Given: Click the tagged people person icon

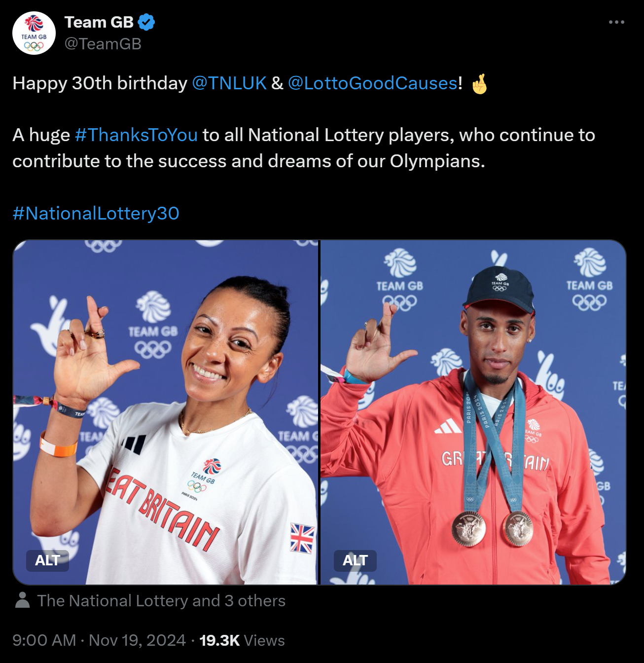Looking at the screenshot, I should (22, 600).
